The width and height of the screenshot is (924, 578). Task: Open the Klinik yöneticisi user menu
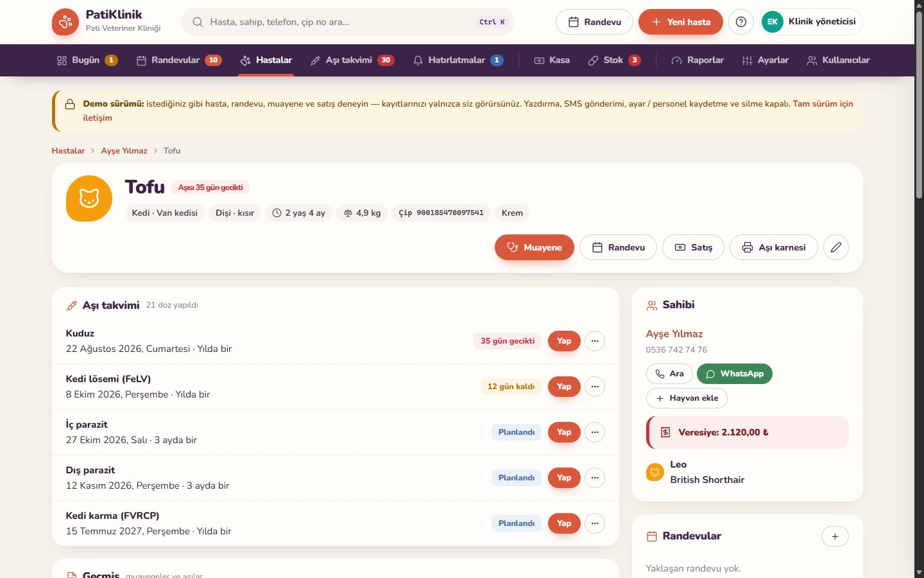tap(811, 22)
